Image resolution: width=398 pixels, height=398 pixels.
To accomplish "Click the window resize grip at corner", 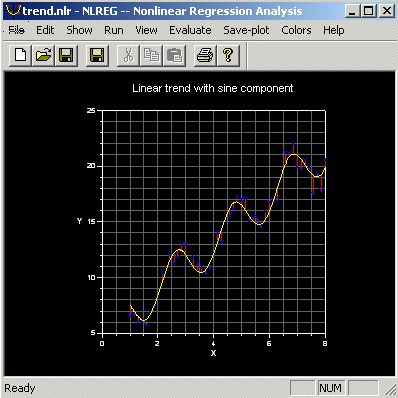I will pyautogui.click(x=390, y=390).
